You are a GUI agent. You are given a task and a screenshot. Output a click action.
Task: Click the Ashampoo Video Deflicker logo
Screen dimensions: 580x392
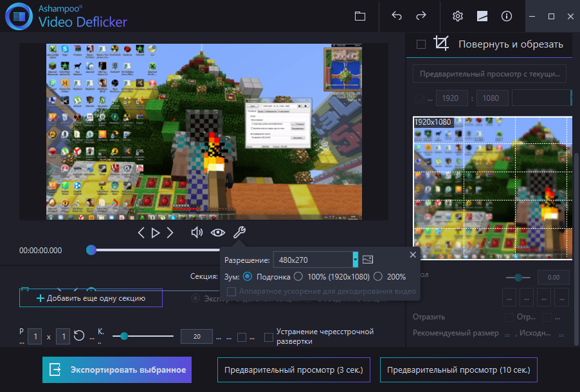(x=19, y=16)
